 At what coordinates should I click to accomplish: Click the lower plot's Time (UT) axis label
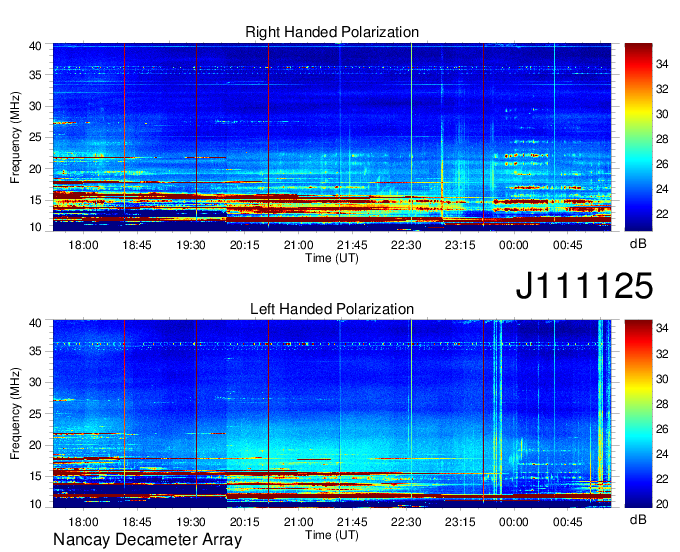point(332,535)
